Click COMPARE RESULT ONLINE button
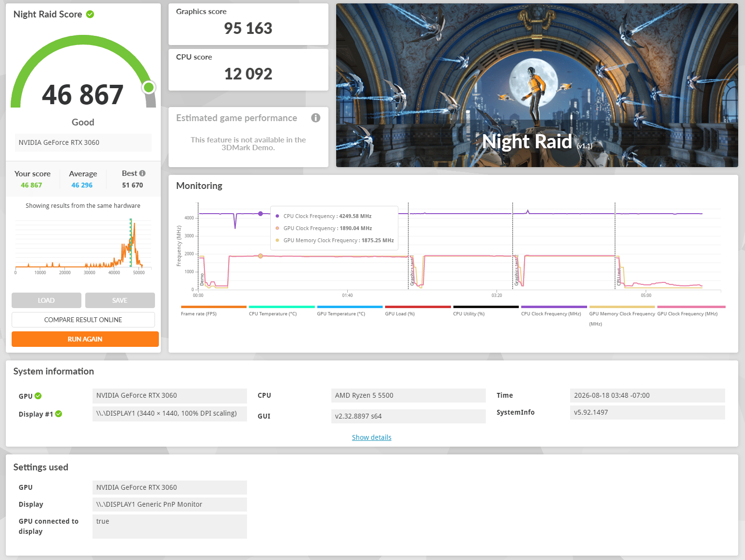745x560 pixels. (x=83, y=320)
